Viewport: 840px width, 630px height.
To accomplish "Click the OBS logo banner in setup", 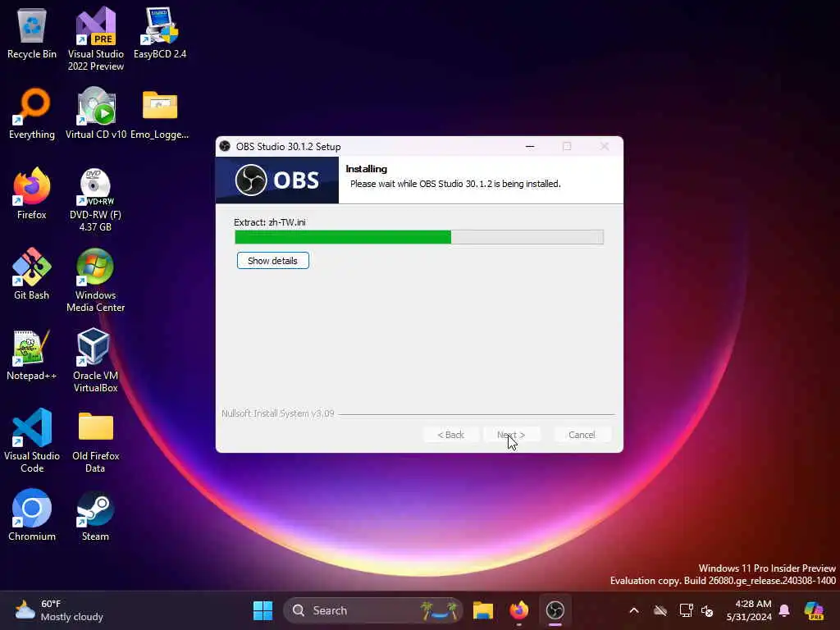I will (277, 180).
